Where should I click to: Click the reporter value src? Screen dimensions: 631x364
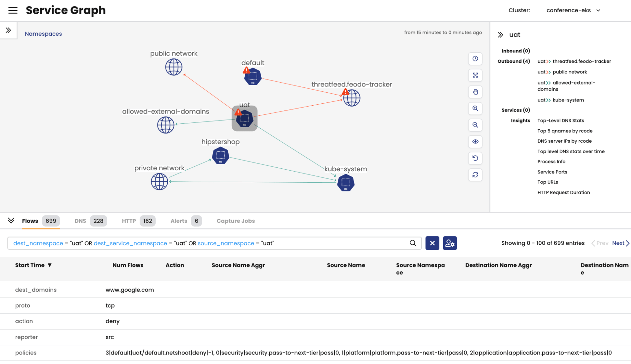tap(110, 337)
